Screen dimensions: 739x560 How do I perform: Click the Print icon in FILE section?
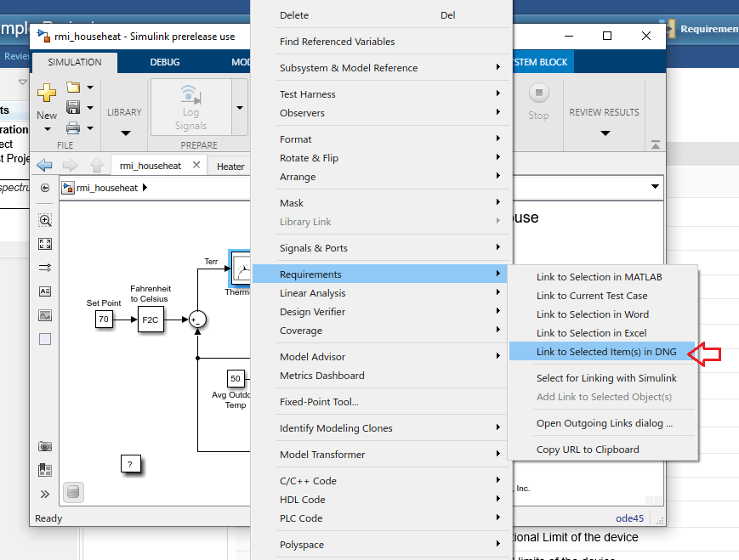[73, 127]
